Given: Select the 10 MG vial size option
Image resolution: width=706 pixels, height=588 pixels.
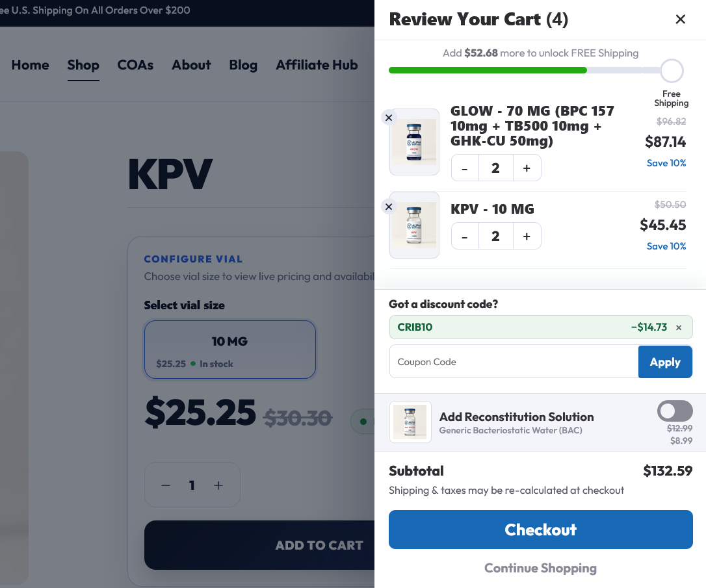Looking at the screenshot, I should pos(229,350).
